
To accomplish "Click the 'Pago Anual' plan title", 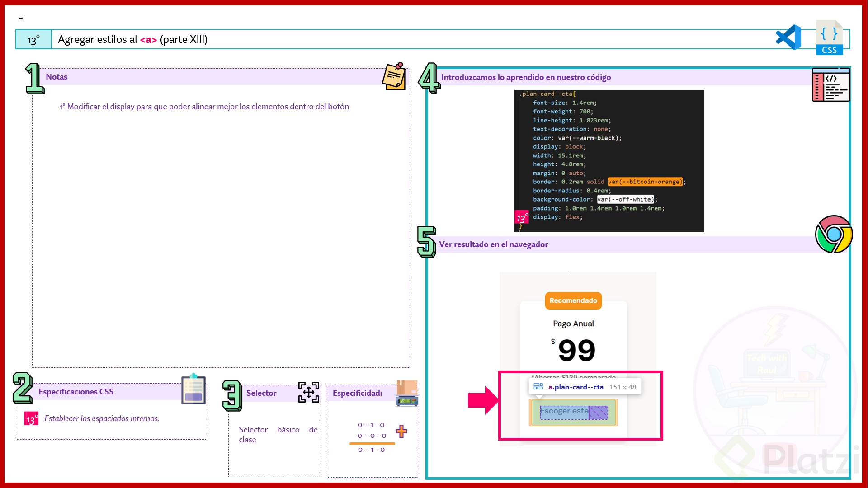I will [x=573, y=324].
